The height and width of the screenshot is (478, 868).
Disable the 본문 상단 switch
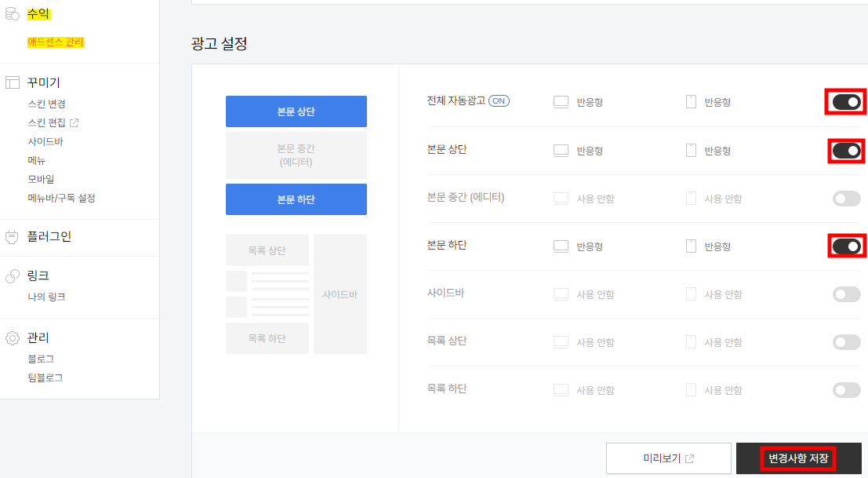tap(845, 151)
